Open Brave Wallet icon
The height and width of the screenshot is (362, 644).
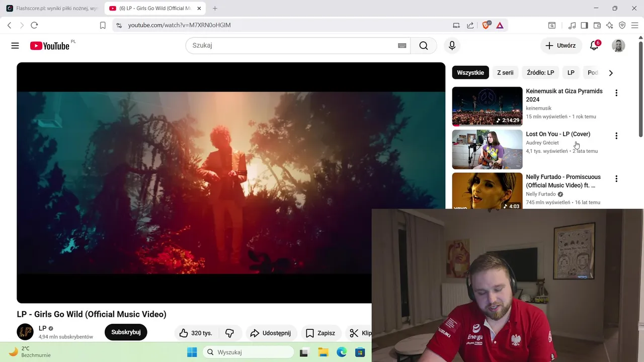pos(597,25)
